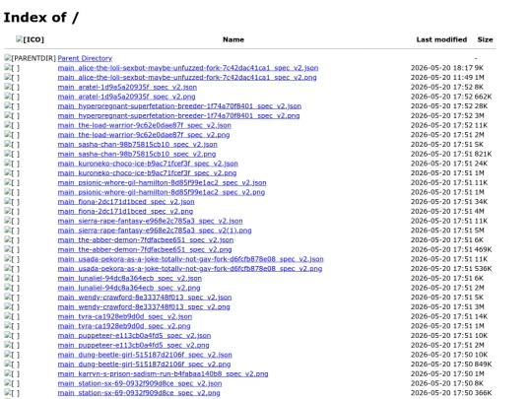Viewport: 532px width, 399px height.
Task: Select the 469K size value
Action: coord(483,249)
